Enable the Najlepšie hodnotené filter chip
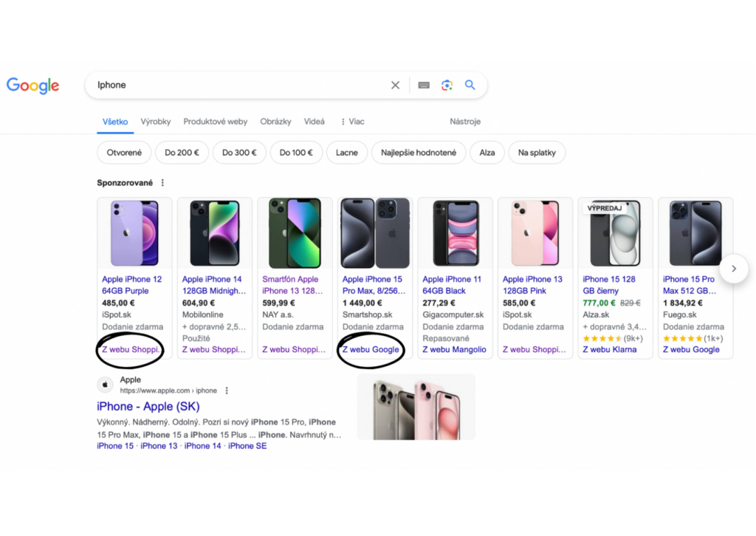 tap(419, 153)
